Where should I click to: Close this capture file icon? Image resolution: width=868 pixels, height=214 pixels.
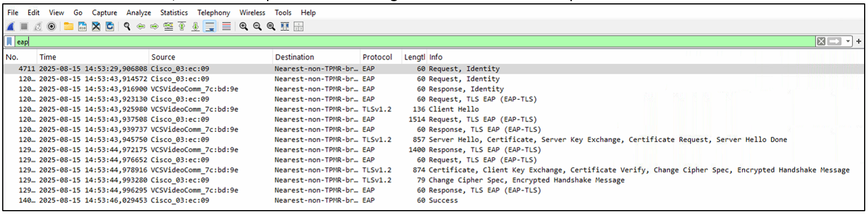click(96, 27)
